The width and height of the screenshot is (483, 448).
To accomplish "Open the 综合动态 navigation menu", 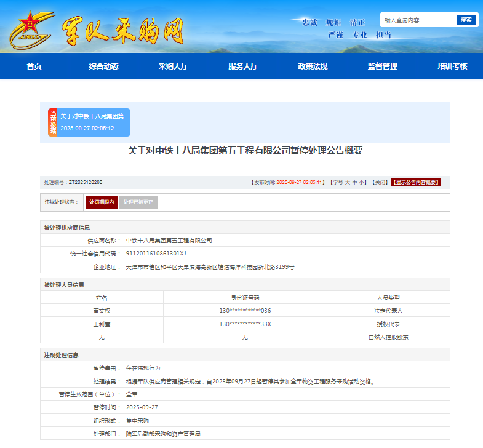I will [x=103, y=66].
